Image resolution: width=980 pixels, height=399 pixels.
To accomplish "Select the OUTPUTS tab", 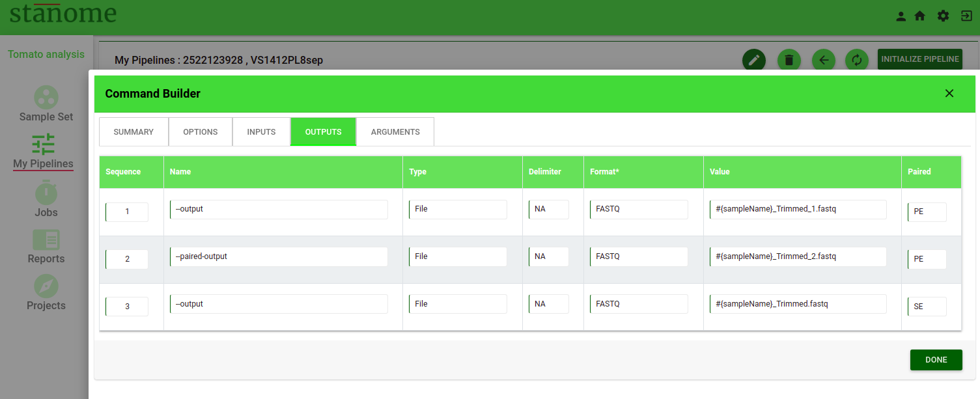I will pyautogui.click(x=324, y=131).
